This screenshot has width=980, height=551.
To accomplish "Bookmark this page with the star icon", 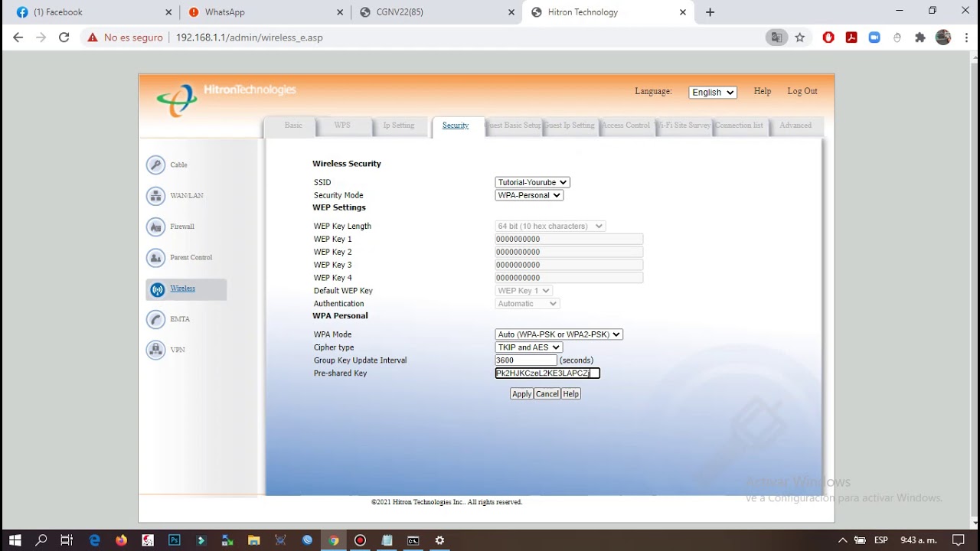I will 800,37.
